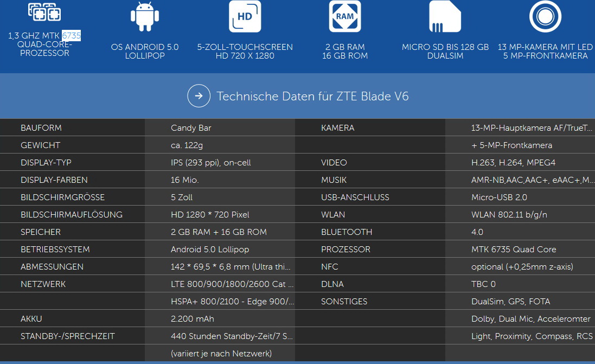The height and width of the screenshot is (364, 595).
Task: Select 2 GB RAM + 16 GB ROM value
Action: pos(219,232)
